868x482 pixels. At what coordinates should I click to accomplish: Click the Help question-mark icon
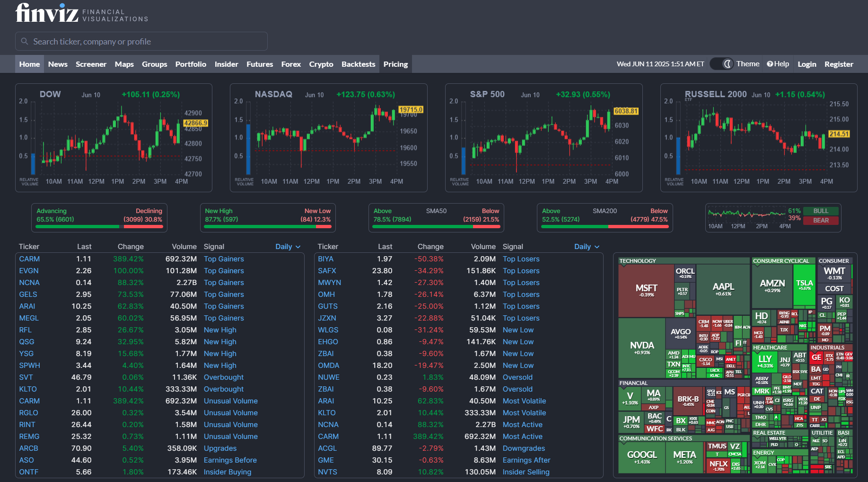coord(770,64)
